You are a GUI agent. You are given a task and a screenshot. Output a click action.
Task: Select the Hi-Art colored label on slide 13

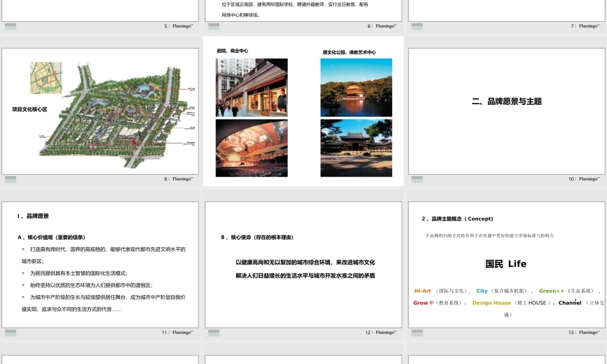click(x=421, y=291)
